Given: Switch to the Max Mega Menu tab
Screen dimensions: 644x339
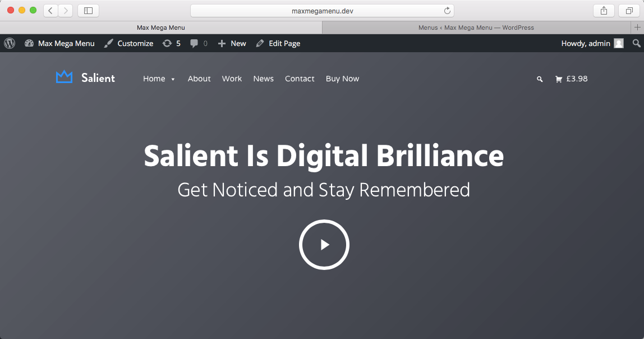Looking at the screenshot, I should 161,28.
